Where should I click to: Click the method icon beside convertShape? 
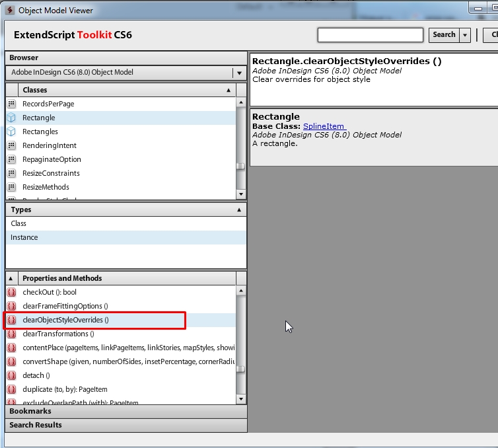pyautogui.click(x=11, y=361)
